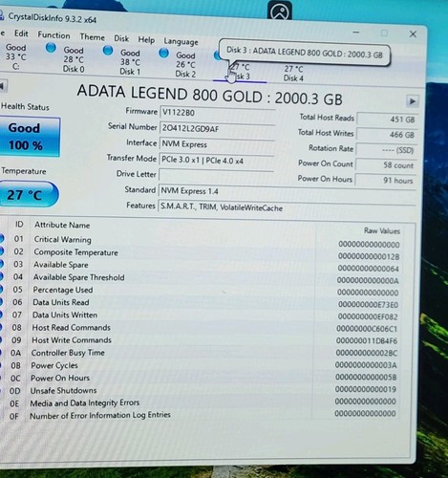The height and width of the screenshot is (478, 448).
Task: Click the Serial Number field
Action: 217,129
